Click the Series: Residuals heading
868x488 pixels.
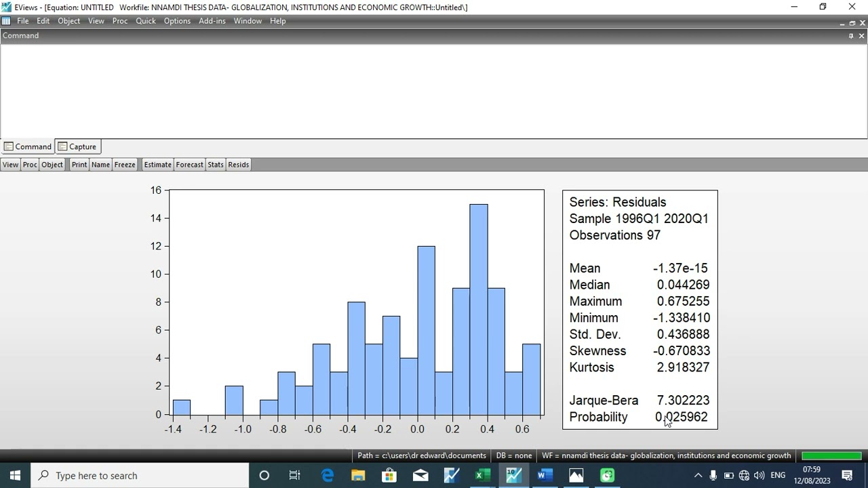(x=617, y=203)
